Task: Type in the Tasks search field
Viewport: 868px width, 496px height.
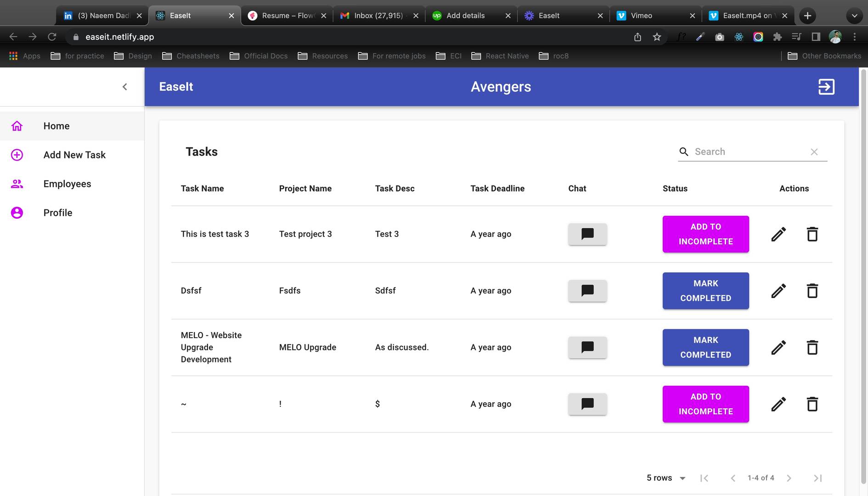Action: coord(749,152)
